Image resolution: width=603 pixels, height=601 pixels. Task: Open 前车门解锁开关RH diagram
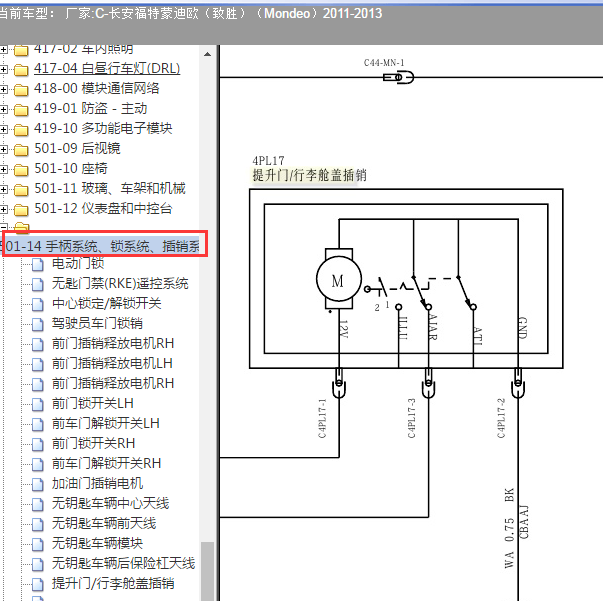click(x=107, y=464)
